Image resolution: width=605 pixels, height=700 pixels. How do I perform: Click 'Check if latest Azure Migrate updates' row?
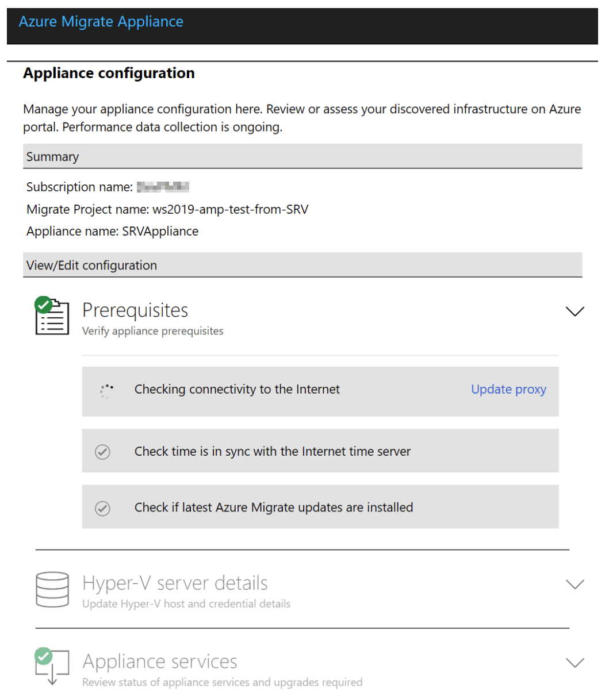(320, 507)
